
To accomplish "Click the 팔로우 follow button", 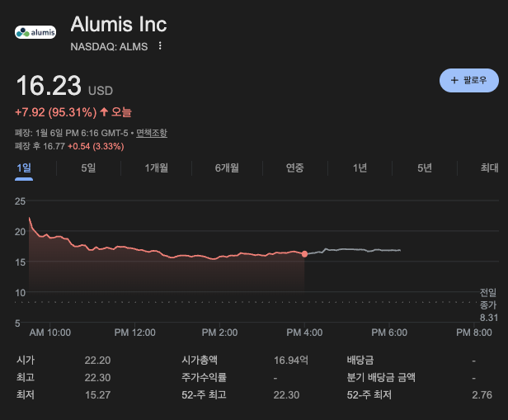I will tap(468, 80).
